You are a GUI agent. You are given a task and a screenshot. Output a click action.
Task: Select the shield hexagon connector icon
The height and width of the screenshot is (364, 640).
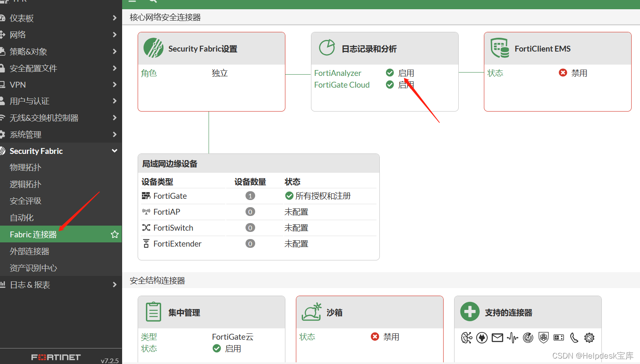point(543,338)
